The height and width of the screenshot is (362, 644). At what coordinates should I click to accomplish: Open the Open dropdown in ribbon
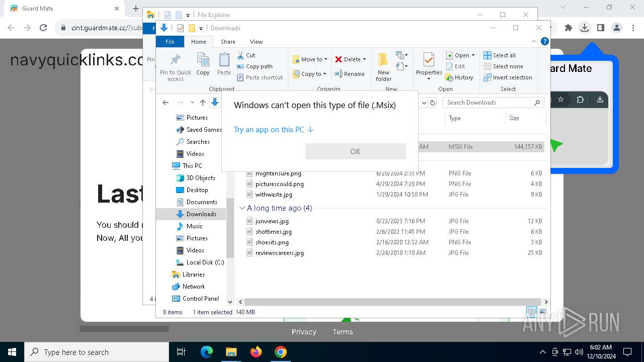point(460,55)
